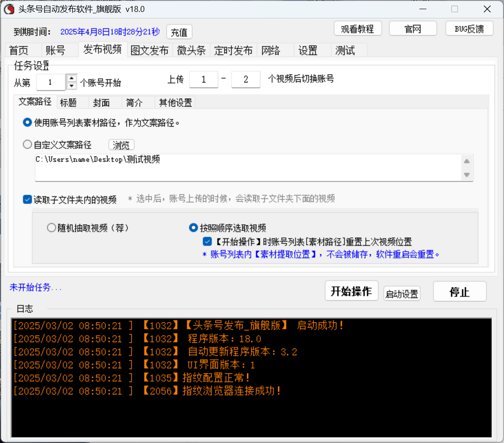504x443 pixels.
Task: Open the 其他设置 sub-tab
Action: [176, 103]
